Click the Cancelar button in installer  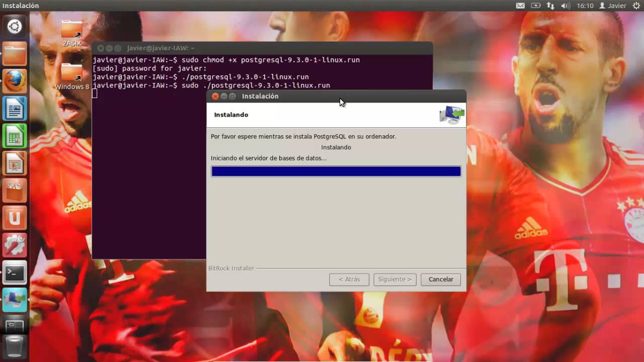[x=441, y=280]
